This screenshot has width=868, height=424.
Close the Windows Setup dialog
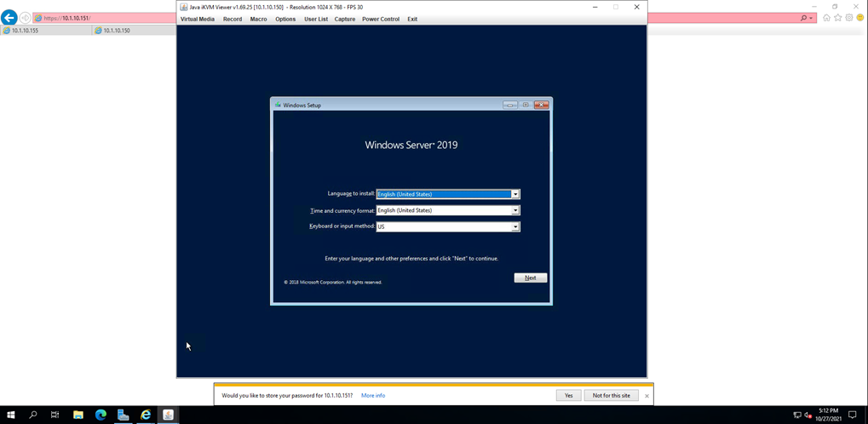click(542, 105)
